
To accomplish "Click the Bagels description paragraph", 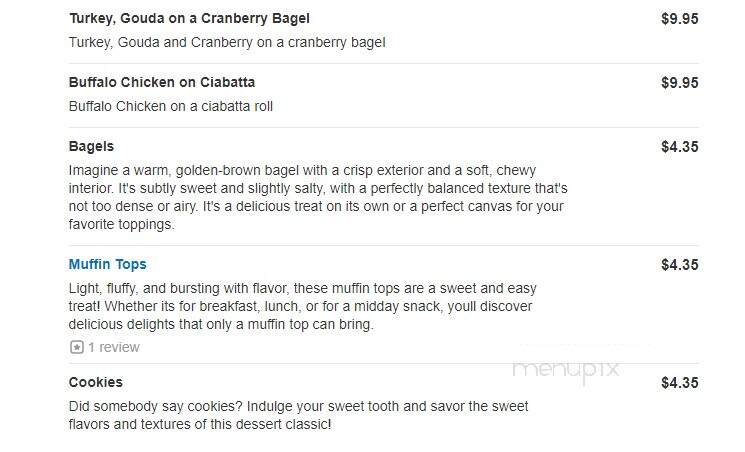I will point(318,197).
